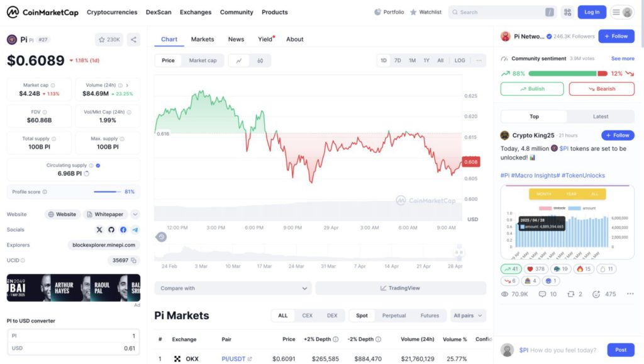644x364 pixels.
Task: Open the Cryptocurrencies menu
Action: click(x=112, y=13)
